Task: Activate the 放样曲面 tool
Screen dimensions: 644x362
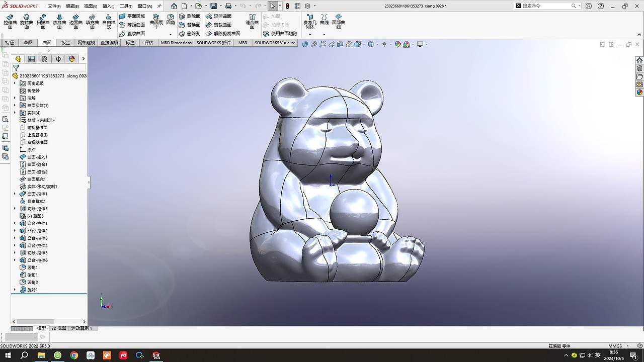Action: tap(58, 21)
